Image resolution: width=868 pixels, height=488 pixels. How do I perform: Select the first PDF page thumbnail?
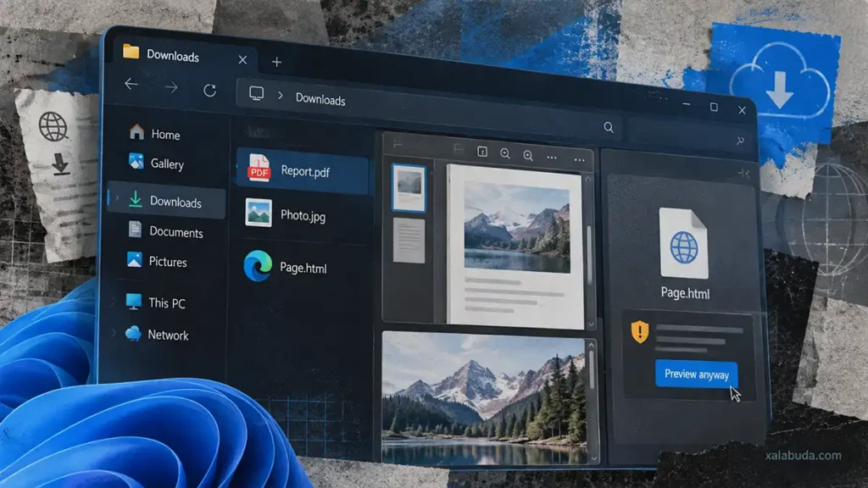pos(409,187)
